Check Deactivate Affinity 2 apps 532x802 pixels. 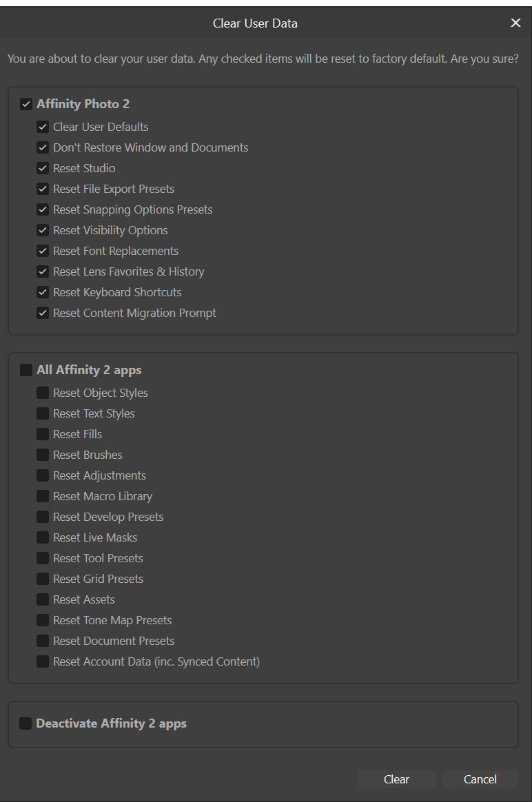coord(26,724)
